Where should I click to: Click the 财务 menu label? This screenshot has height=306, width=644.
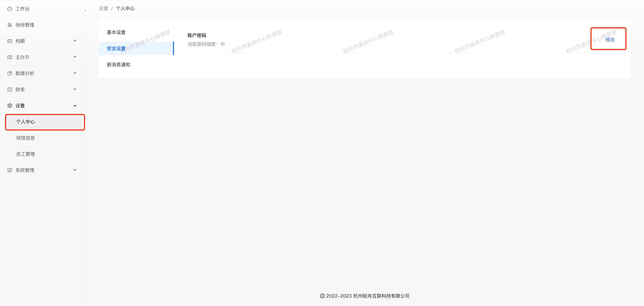point(20,90)
